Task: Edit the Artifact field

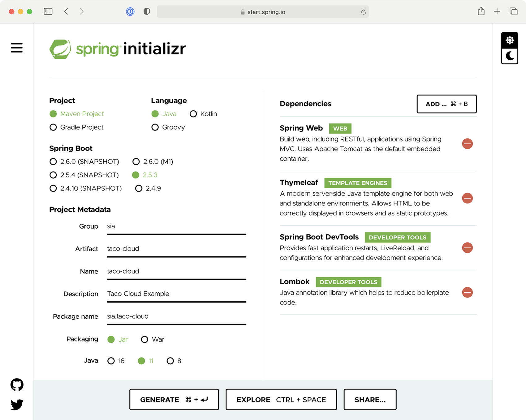Action: coord(176,249)
